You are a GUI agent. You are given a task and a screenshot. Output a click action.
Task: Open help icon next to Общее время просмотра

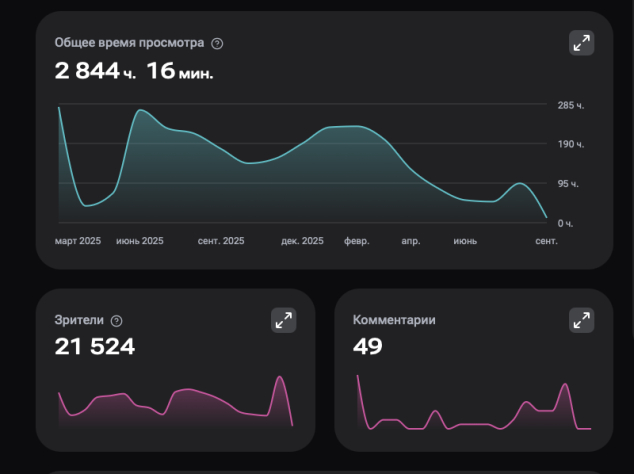pyautogui.click(x=217, y=44)
